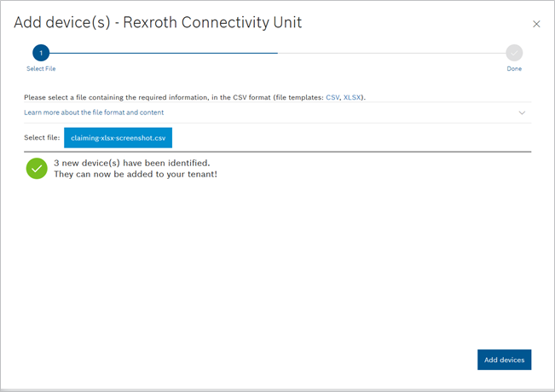Click the claiming-xlsx-screenshot.csv file button
This screenshot has width=555, height=392.
(x=118, y=137)
